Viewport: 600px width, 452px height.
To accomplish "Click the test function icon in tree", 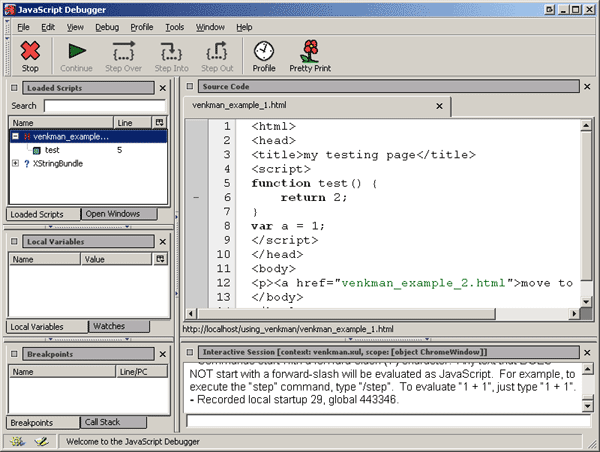I will click(x=37, y=150).
